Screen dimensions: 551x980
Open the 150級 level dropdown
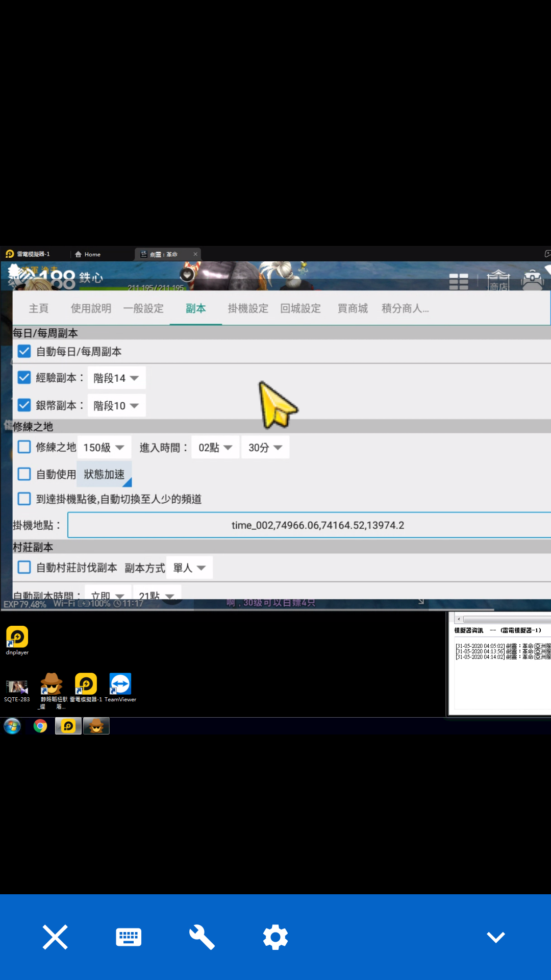tap(104, 448)
